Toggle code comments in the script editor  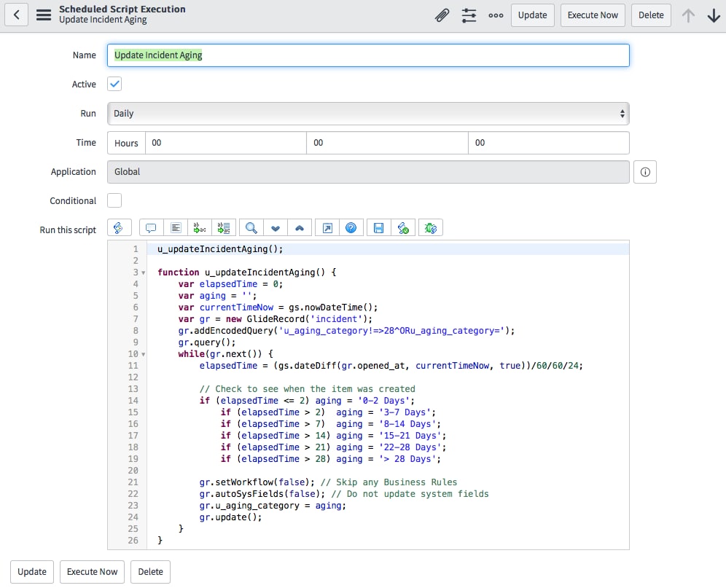(151, 227)
